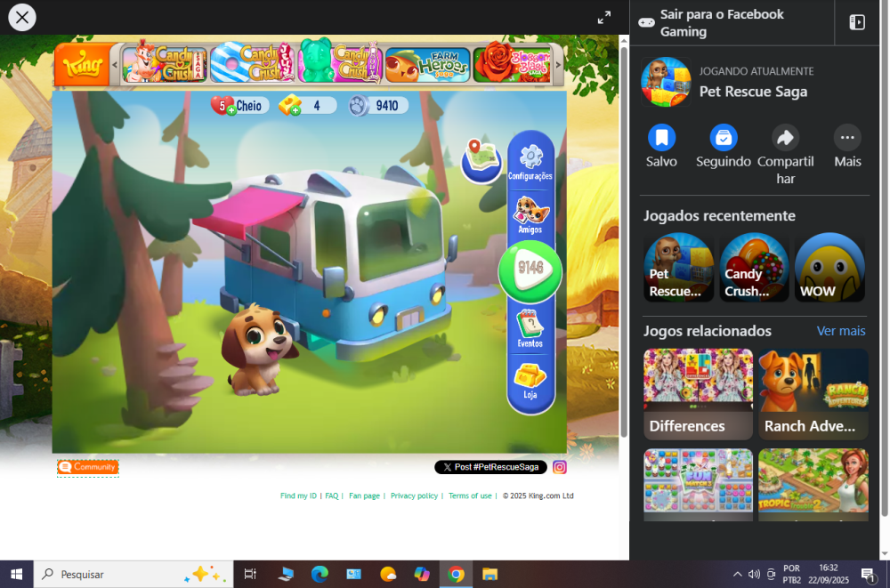The height and width of the screenshot is (588, 890).
Task: Open Farm Heroes Saga banner
Action: coord(427,65)
